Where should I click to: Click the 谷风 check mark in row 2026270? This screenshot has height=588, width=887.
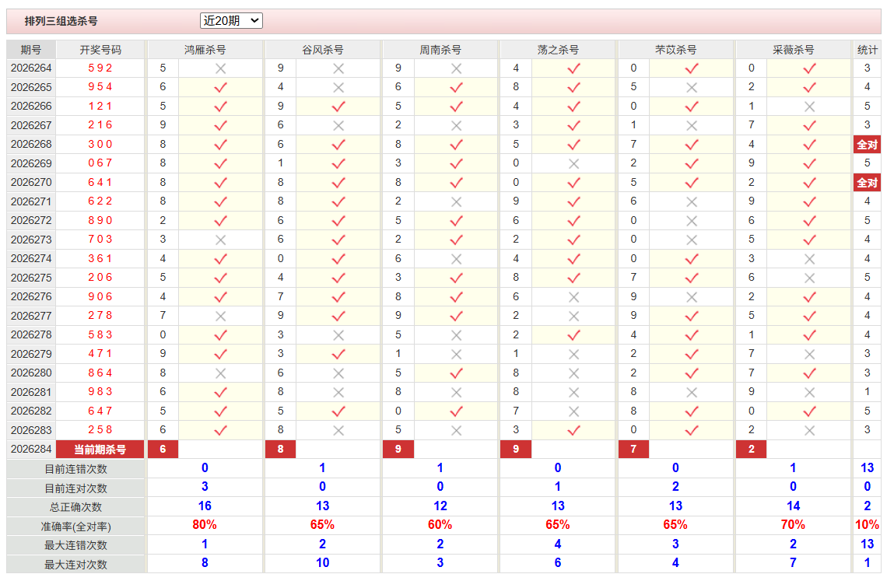[338, 183]
